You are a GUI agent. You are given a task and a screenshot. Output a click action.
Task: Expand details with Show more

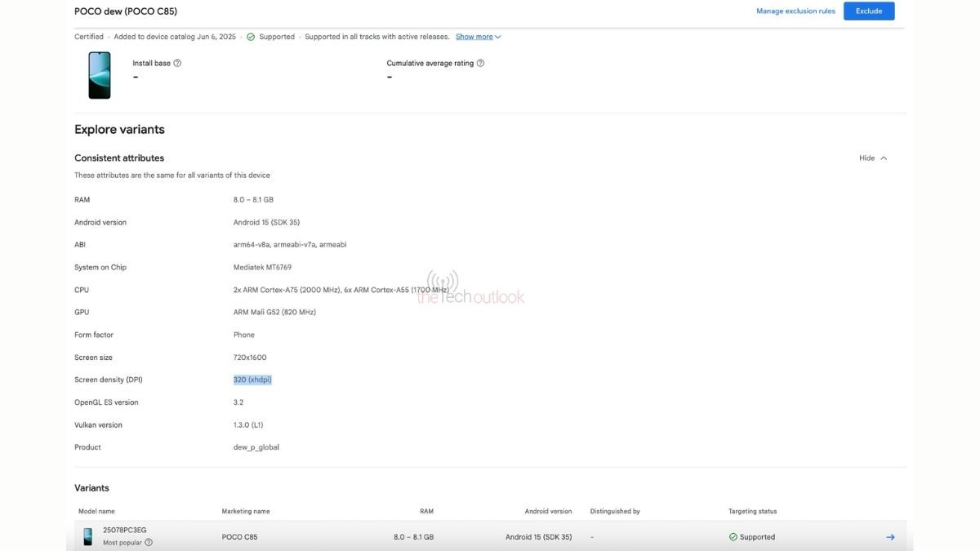tap(478, 37)
